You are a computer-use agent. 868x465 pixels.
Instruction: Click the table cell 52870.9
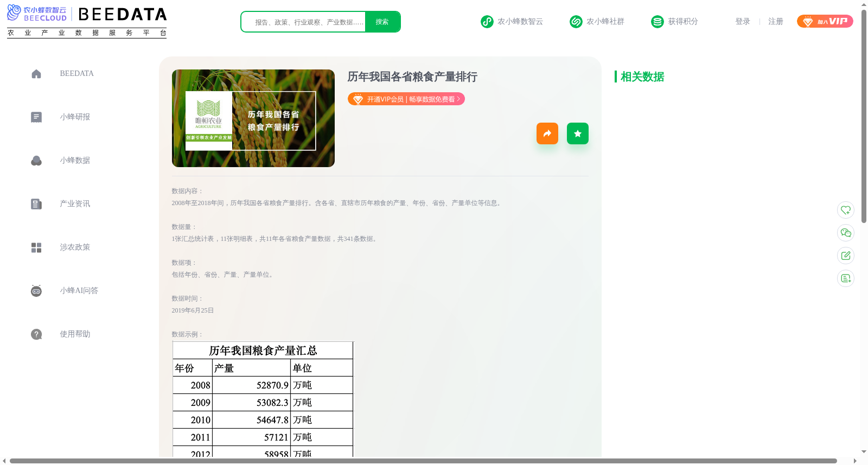[x=251, y=385]
